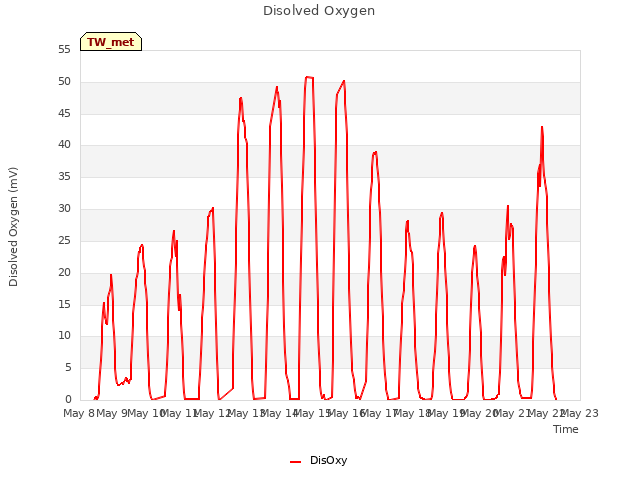Click the May 22 peak reaching 43 mV
The width and height of the screenshot is (640, 480).
[542, 127]
